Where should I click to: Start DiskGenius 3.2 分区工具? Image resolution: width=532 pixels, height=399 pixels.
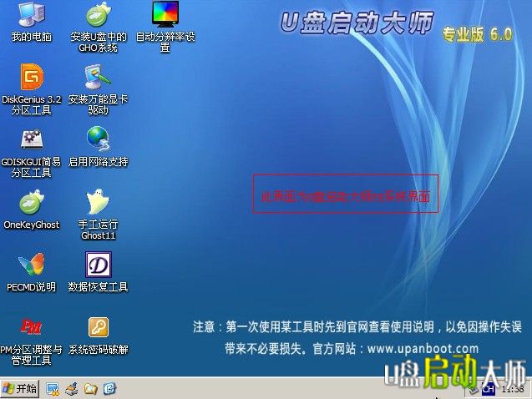(x=31, y=78)
